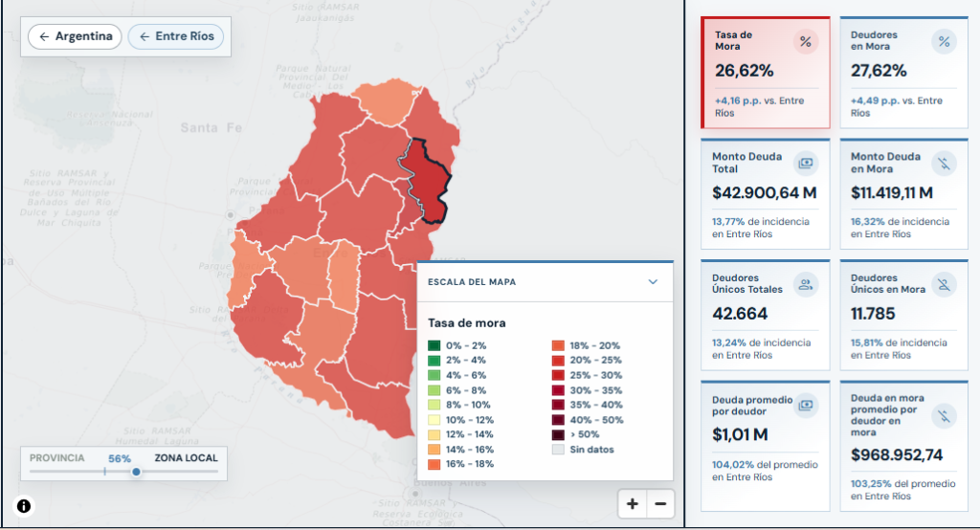Click the 27,62% deudores en mora value
This screenshot has width=980, height=530.
(x=879, y=71)
